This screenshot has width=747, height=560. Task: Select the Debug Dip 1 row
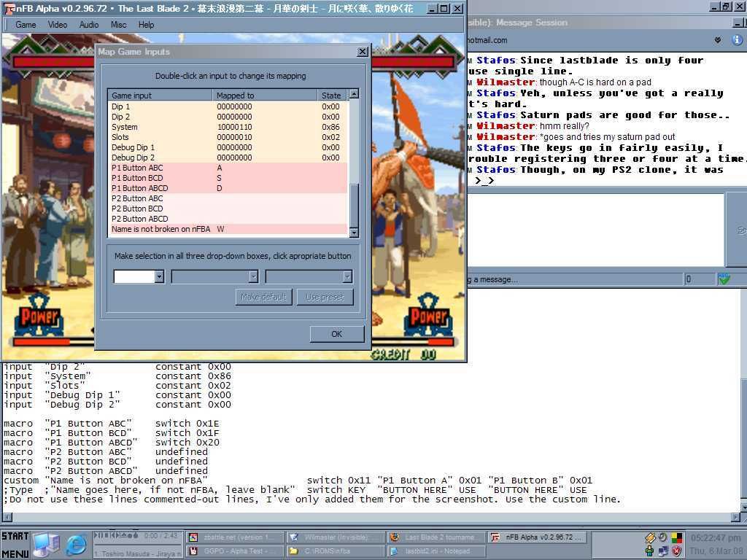[x=228, y=147]
